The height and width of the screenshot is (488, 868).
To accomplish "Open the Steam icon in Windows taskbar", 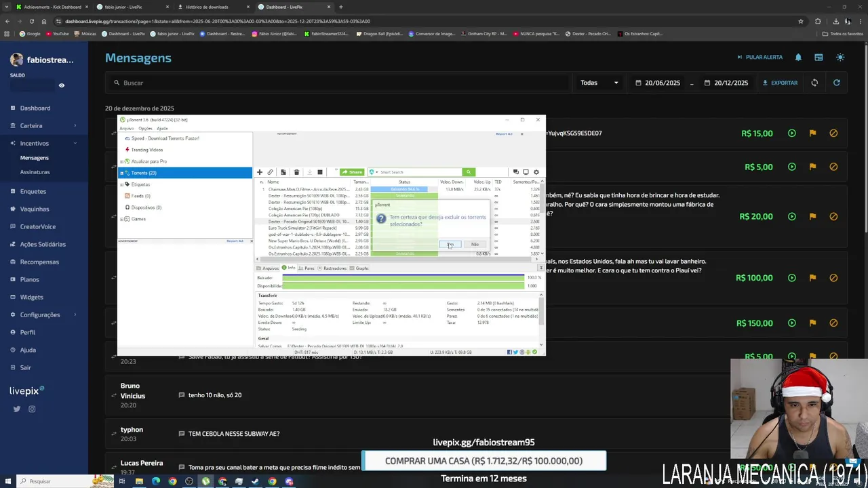I will pos(255,481).
